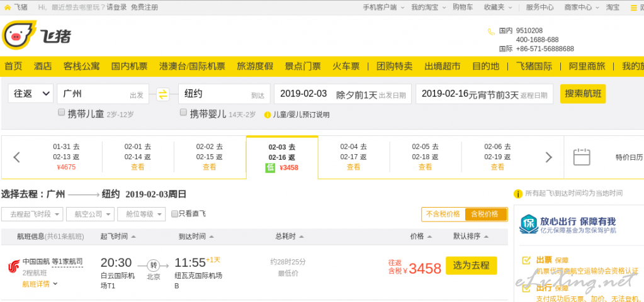Viewport: 644px width, 302px height.
Task: Swap departure and arrival cities icon
Action: (x=163, y=94)
